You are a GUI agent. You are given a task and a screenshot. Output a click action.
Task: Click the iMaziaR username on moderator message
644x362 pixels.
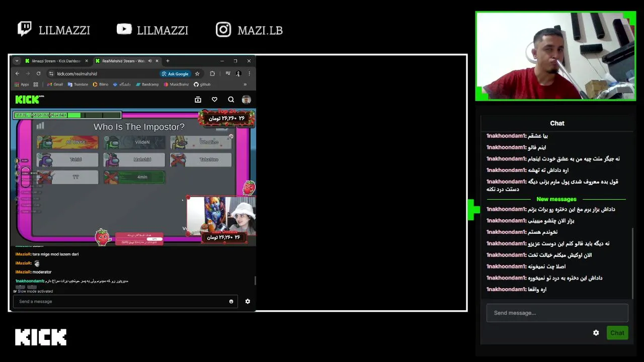click(x=23, y=272)
